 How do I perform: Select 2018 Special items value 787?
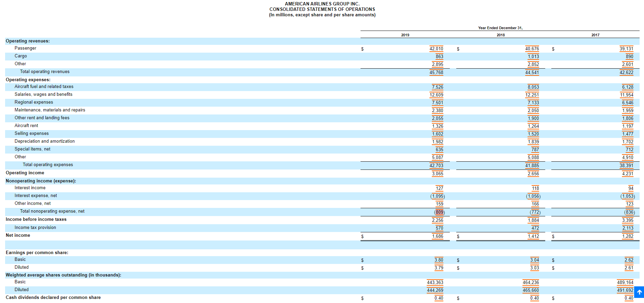(x=535, y=150)
